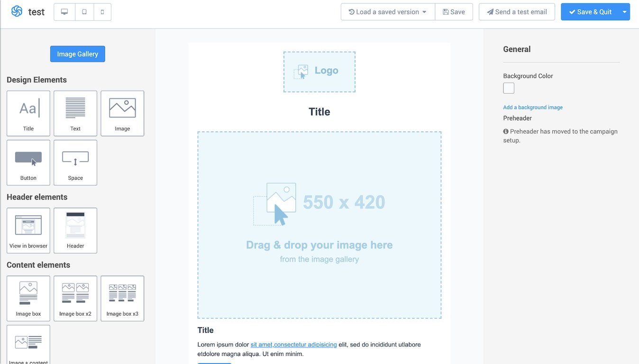Switch to mobile preview mode
639x364 pixels.
point(102,12)
